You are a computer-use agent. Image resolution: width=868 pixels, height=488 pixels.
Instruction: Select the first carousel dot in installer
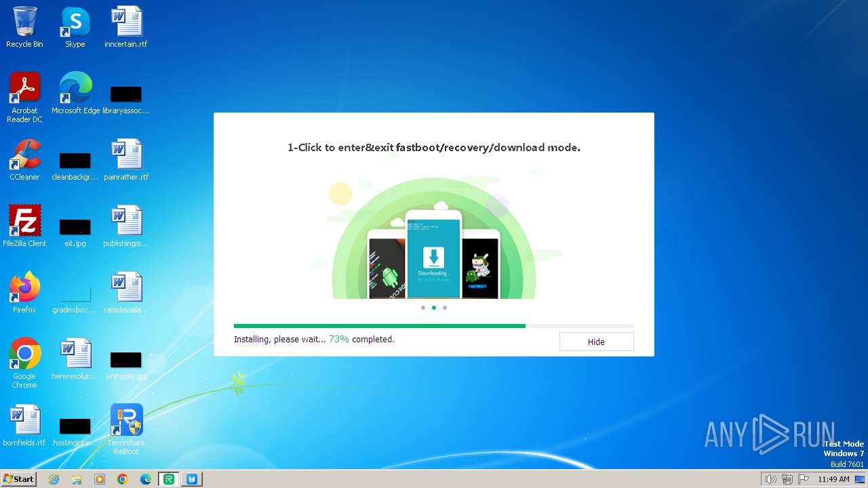[x=423, y=308]
